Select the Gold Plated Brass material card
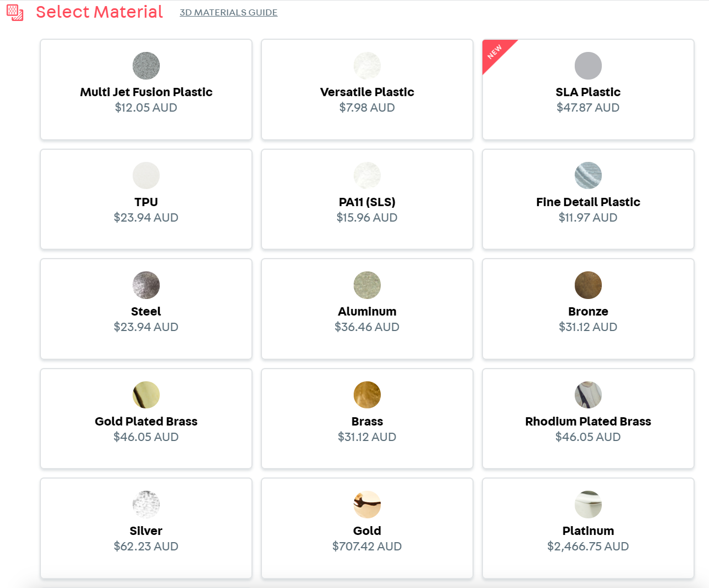 coord(145,418)
